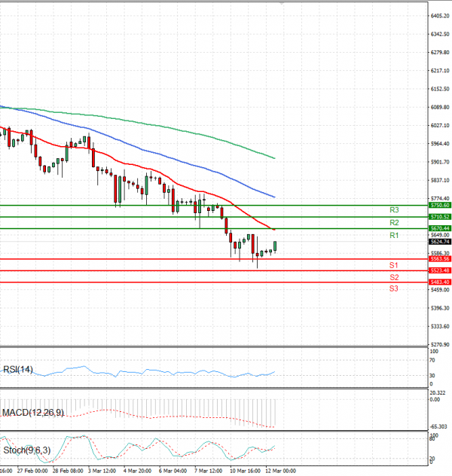Click the 6405.20 price axis value
452x476 pixels.
tap(440, 16)
